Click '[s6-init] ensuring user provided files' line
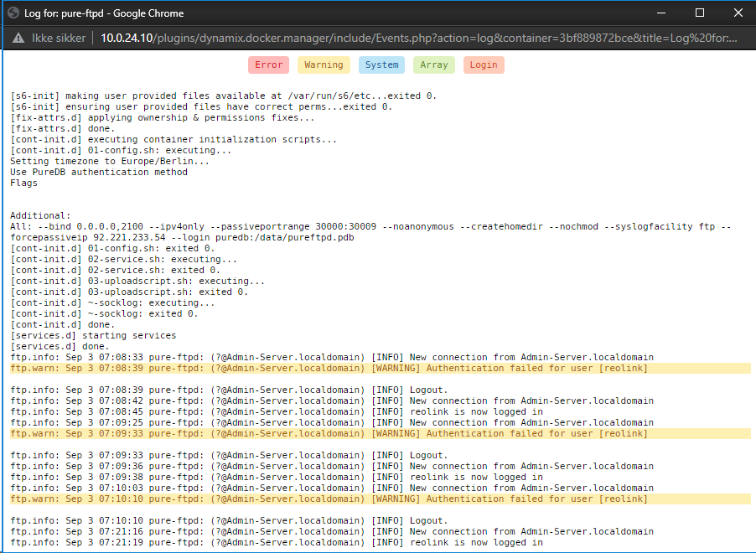This screenshot has width=756, height=553. click(x=201, y=107)
